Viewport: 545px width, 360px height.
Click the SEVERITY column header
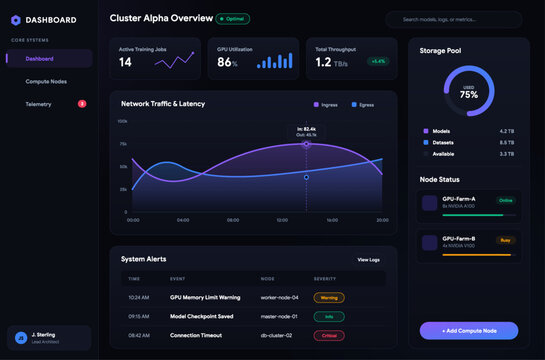click(x=325, y=279)
